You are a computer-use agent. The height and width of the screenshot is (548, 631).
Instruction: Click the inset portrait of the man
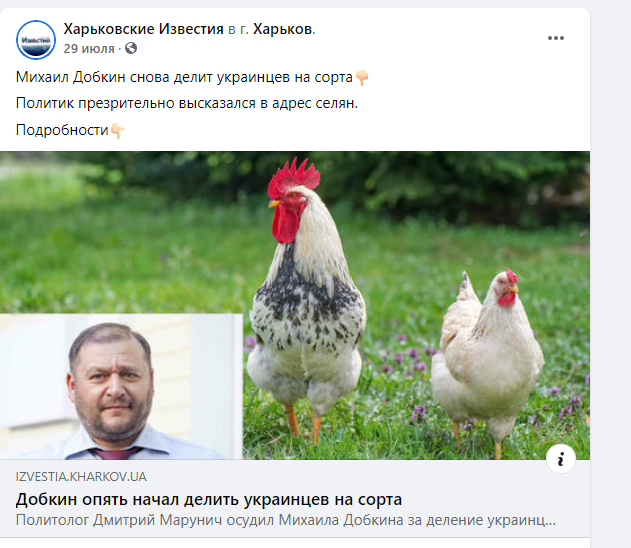tap(121, 387)
